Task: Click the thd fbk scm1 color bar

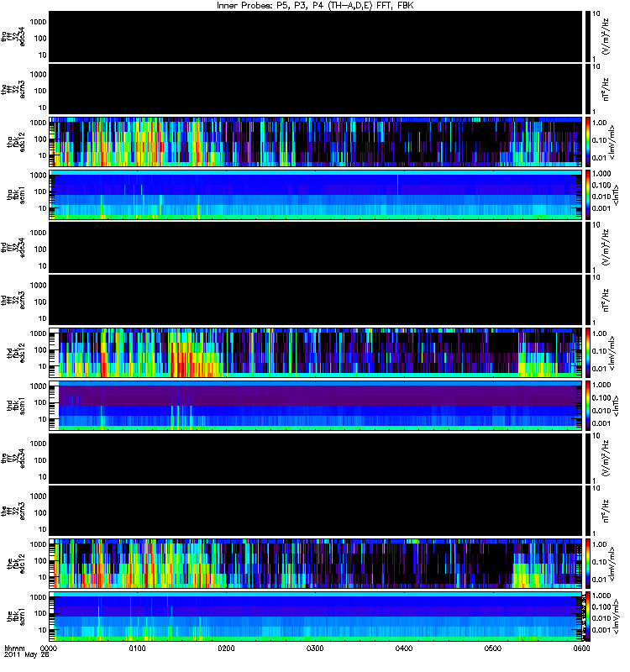Action: pyautogui.click(x=588, y=406)
